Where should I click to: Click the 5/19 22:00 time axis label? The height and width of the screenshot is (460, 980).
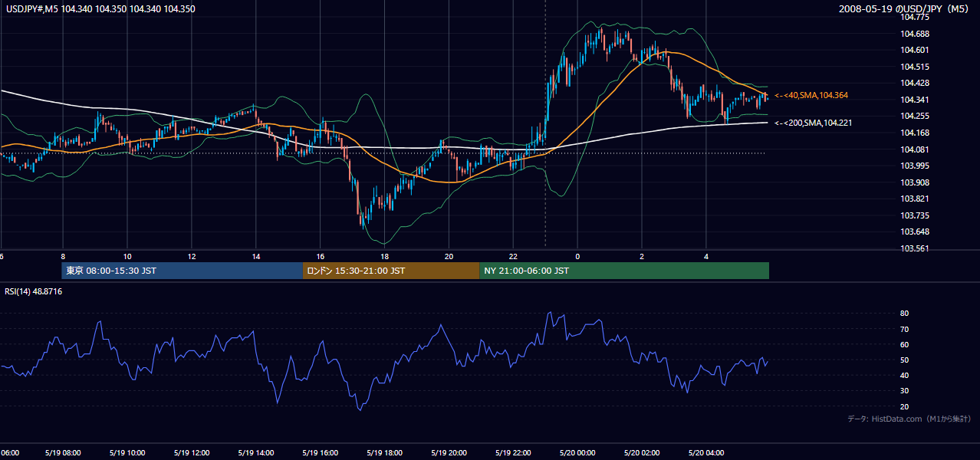[x=513, y=452]
